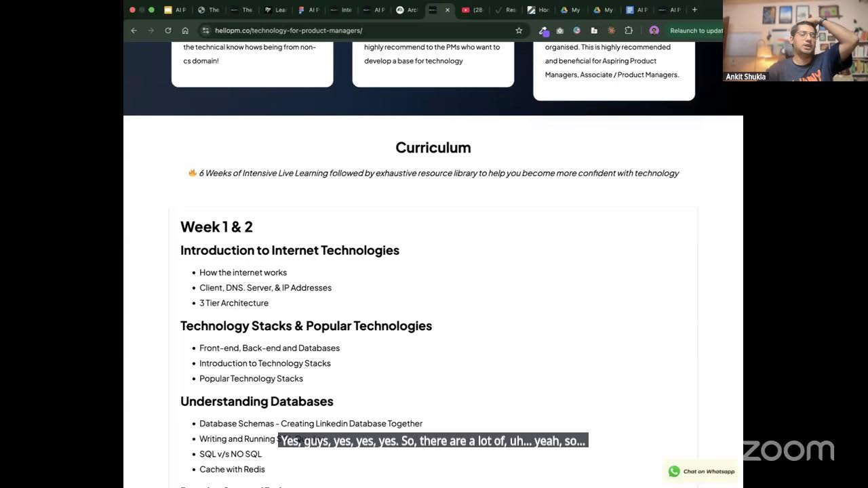Click the orange starburst extension icon

pyautogui.click(x=611, y=30)
